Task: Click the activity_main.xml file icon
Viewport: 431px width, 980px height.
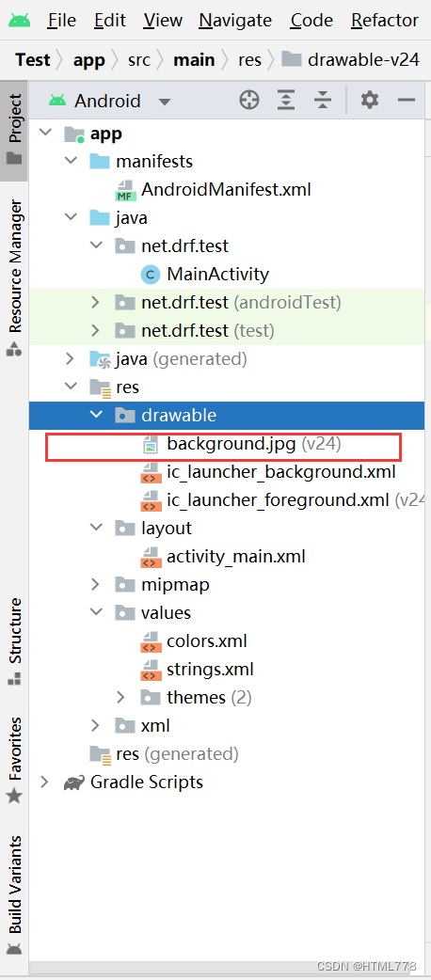Action: [151, 558]
